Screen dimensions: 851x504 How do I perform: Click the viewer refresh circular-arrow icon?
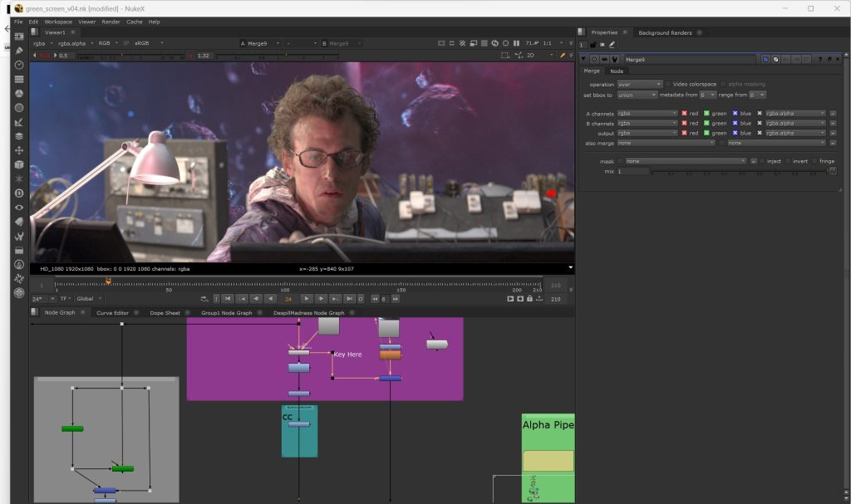495,43
